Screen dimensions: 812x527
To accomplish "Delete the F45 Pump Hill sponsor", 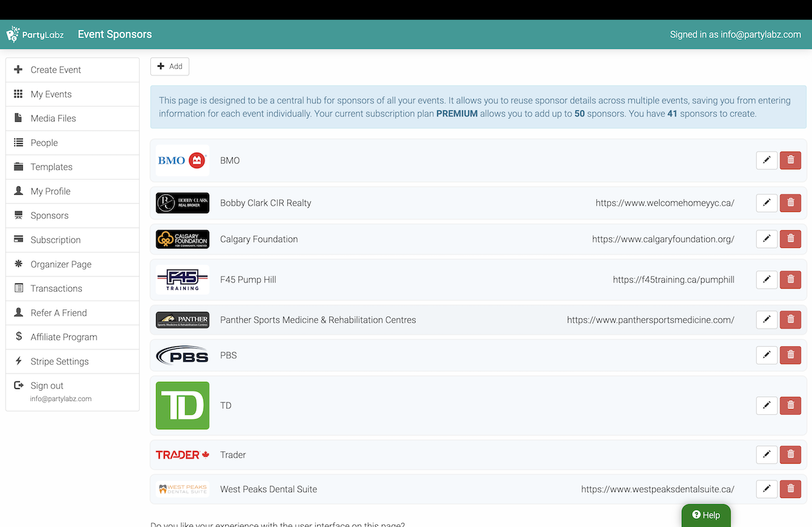I will pyautogui.click(x=790, y=280).
